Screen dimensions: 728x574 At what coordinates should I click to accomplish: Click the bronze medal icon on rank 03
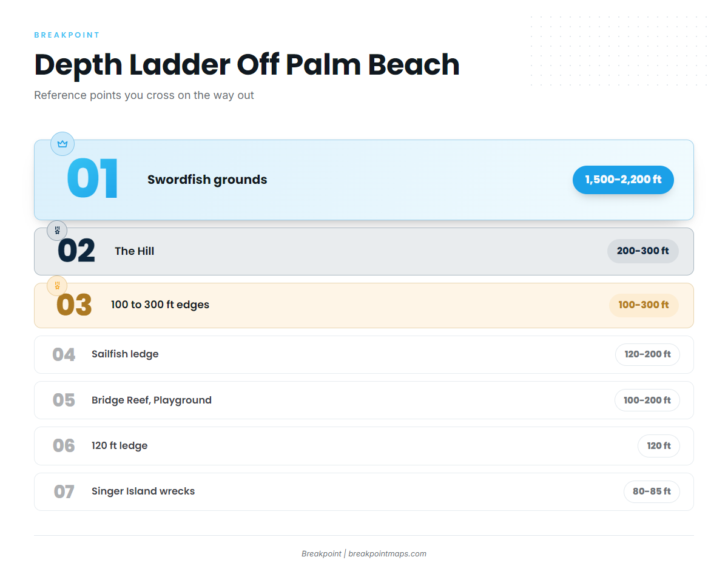coord(57,285)
